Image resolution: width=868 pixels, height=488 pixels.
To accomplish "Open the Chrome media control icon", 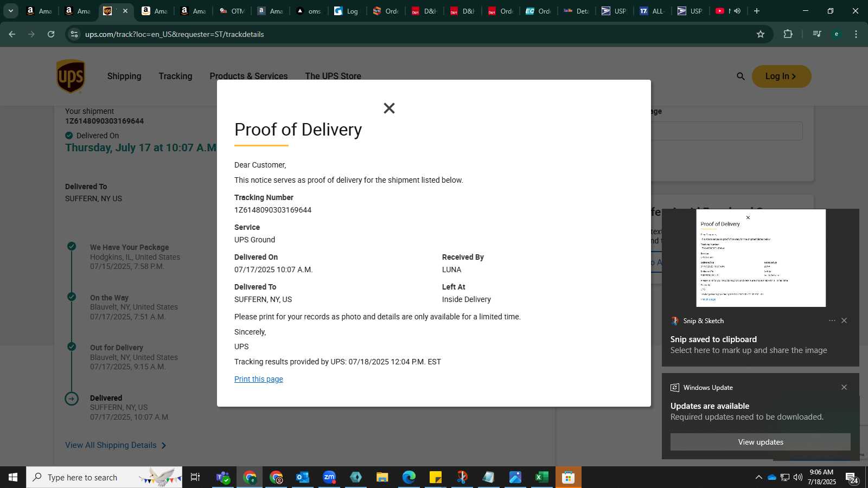I will pyautogui.click(x=816, y=34).
